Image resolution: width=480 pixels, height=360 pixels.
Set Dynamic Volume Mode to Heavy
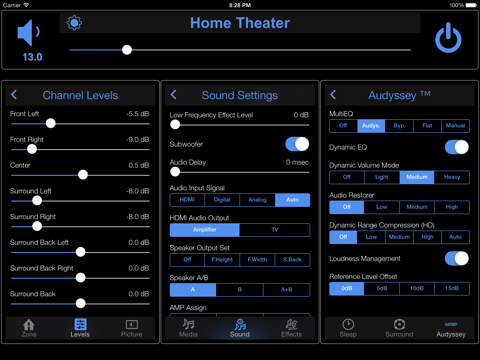tap(452, 177)
